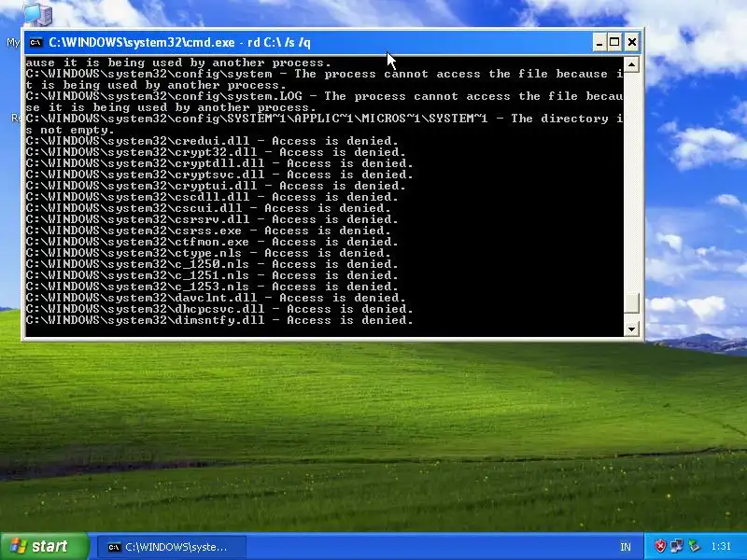Image resolution: width=747 pixels, height=560 pixels.
Task: Click the cscui.dll access denied line
Action: click(208, 208)
